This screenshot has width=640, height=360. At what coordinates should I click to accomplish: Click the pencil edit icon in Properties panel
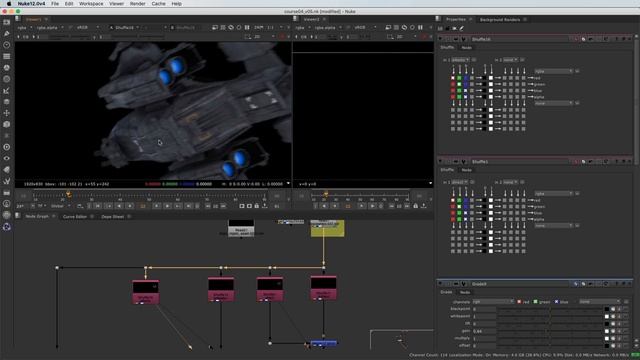(462, 29)
